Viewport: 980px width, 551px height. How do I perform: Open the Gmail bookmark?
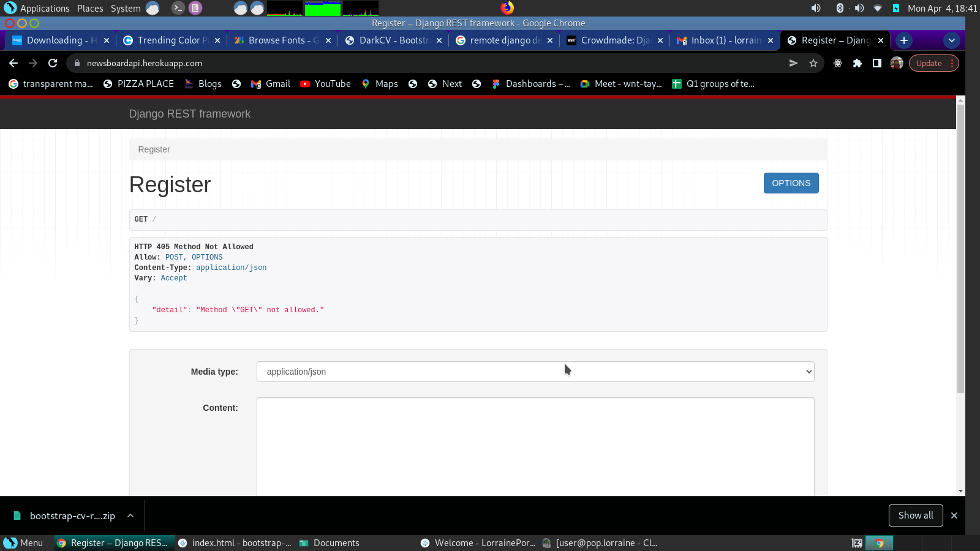[271, 84]
